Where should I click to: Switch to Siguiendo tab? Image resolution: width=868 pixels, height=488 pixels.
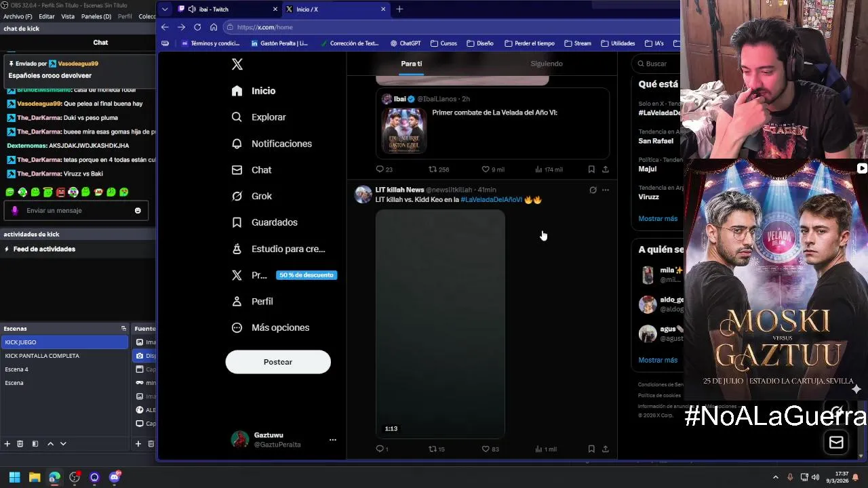coord(547,64)
